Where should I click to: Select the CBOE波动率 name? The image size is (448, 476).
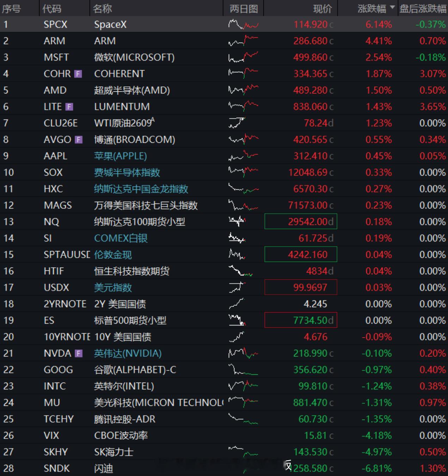click(x=121, y=435)
